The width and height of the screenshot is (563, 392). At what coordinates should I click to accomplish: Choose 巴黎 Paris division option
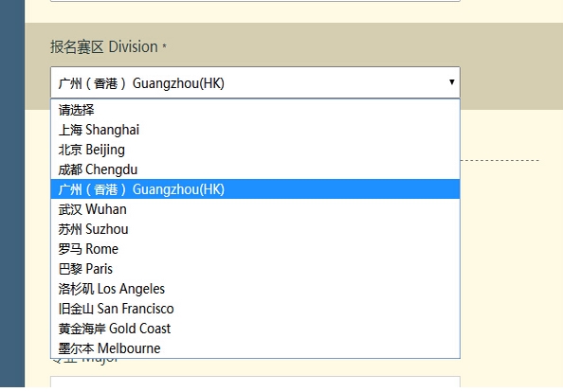point(255,269)
